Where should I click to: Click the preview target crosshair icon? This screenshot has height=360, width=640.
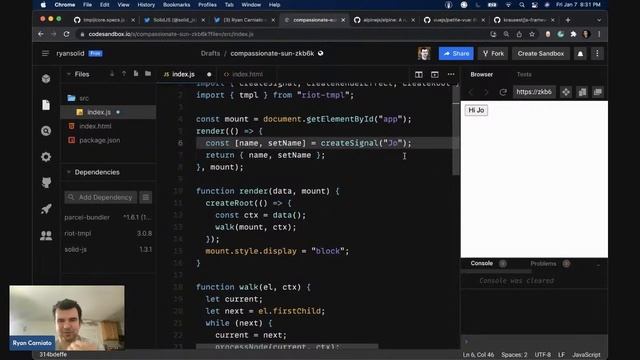(x=566, y=92)
